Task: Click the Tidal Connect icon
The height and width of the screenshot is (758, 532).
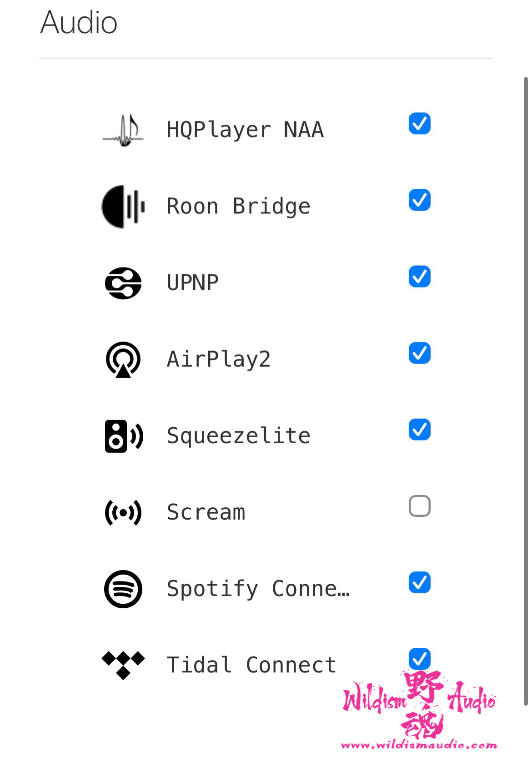Action: (123, 664)
